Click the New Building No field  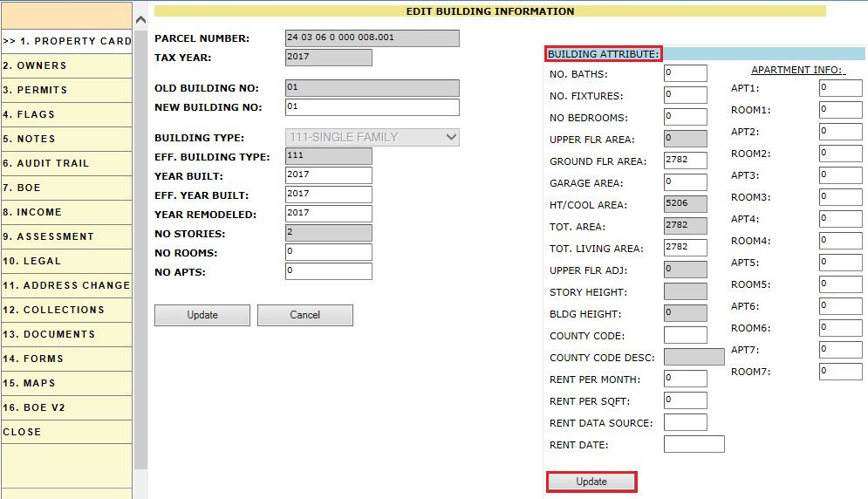[372, 107]
